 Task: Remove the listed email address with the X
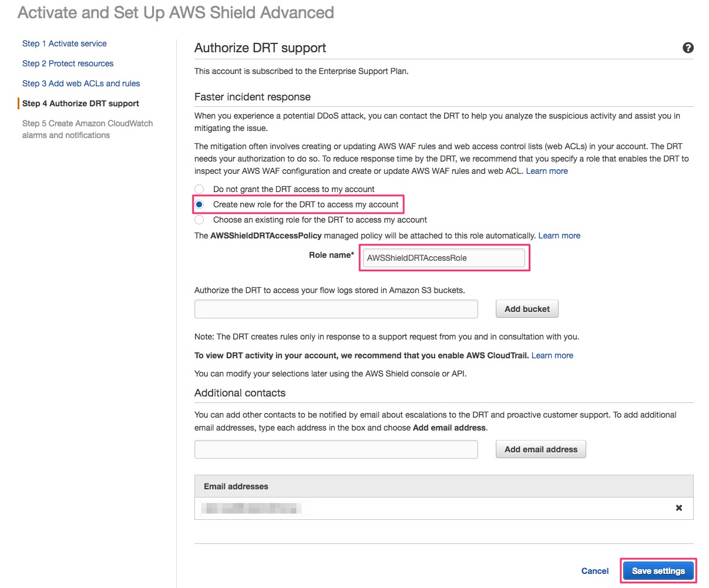coord(678,508)
